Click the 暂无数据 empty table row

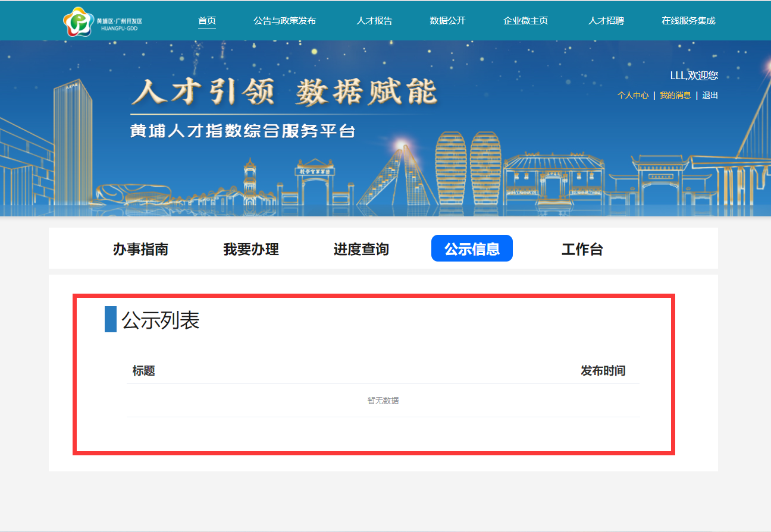383,401
